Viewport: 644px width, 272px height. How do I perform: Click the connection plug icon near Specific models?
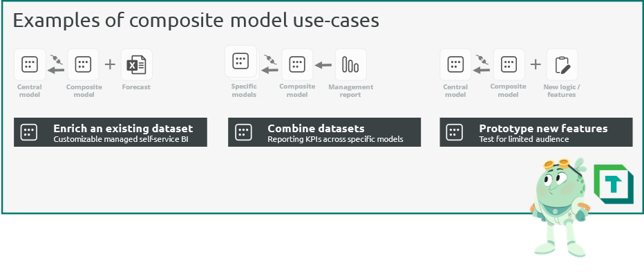point(270,60)
